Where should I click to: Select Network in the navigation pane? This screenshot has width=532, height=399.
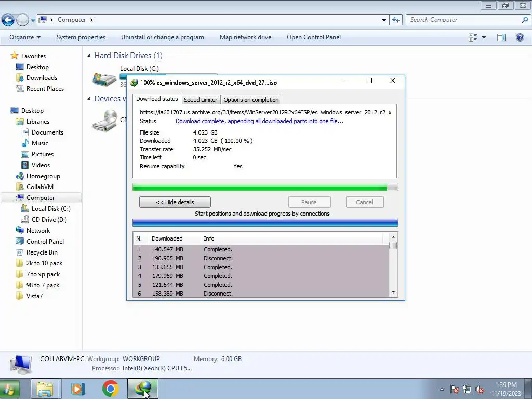click(x=33, y=230)
